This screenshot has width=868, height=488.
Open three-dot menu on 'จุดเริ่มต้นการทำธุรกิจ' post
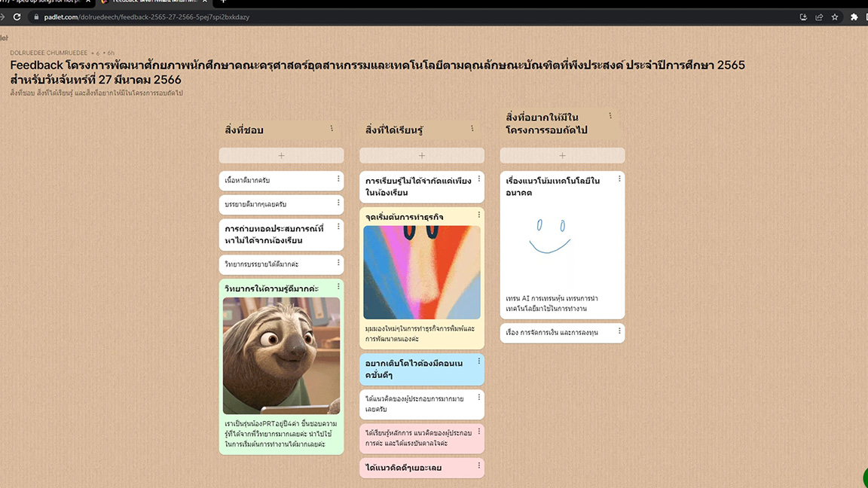(479, 215)
